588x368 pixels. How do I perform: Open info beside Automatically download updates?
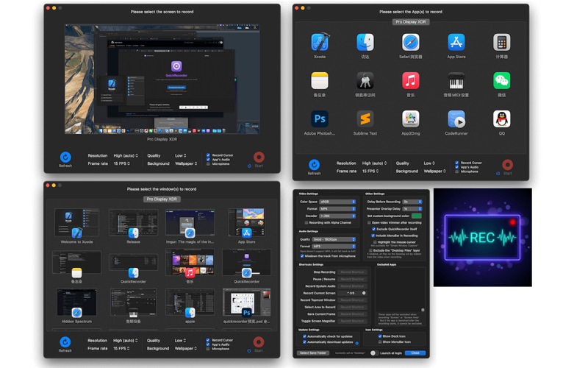(x=356, y=343)
